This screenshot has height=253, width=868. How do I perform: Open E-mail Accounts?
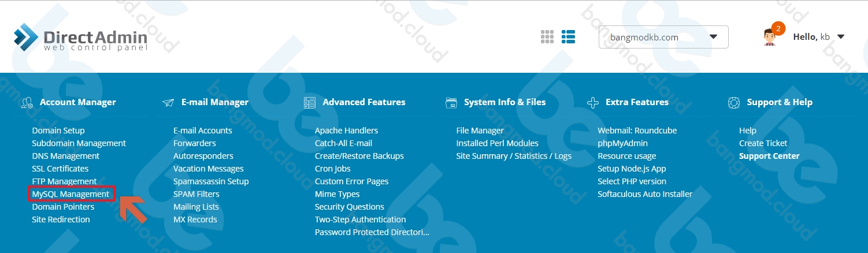[202, 131]
